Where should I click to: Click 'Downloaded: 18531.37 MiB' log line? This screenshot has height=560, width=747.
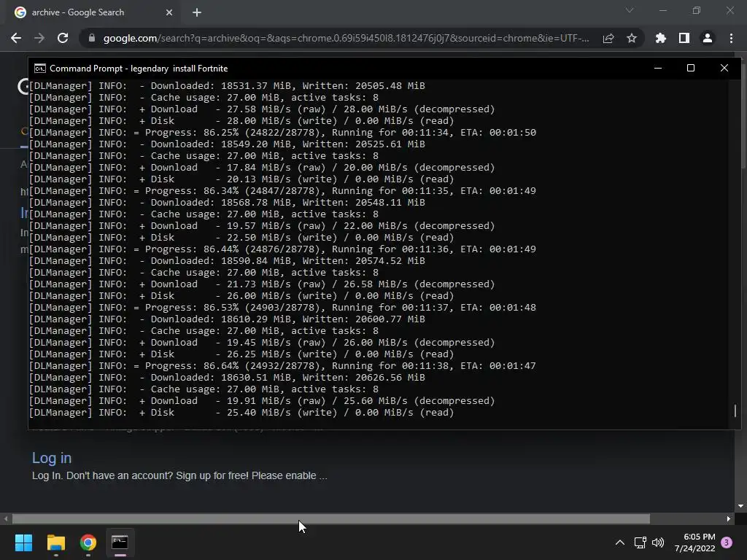pyautogui.click(x=228, y=86)
